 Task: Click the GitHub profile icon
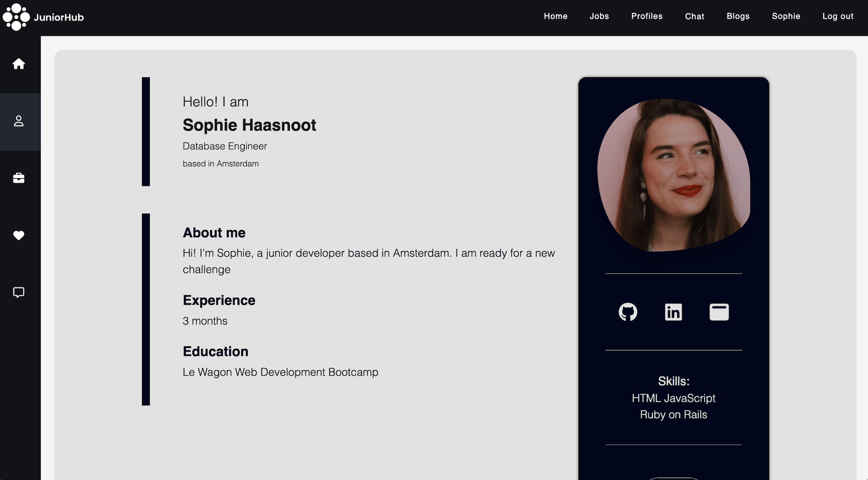628,312
